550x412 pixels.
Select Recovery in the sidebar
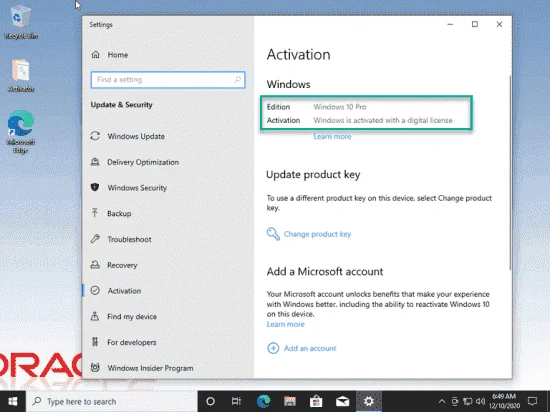coord(114,265)
